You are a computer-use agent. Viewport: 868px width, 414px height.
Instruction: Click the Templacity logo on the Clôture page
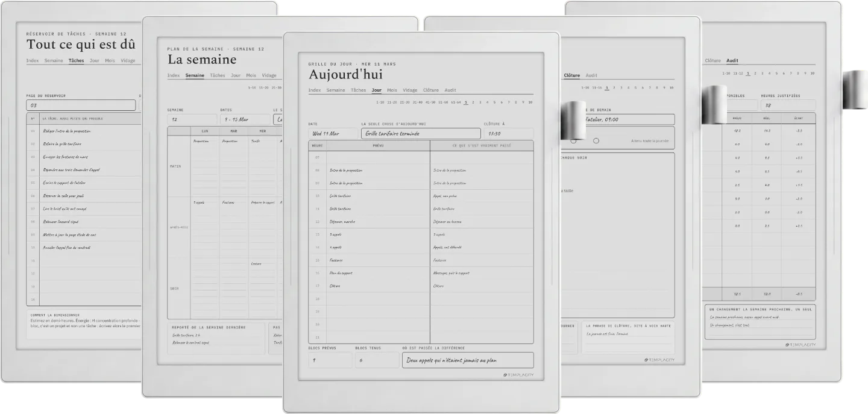click(659, 360)
